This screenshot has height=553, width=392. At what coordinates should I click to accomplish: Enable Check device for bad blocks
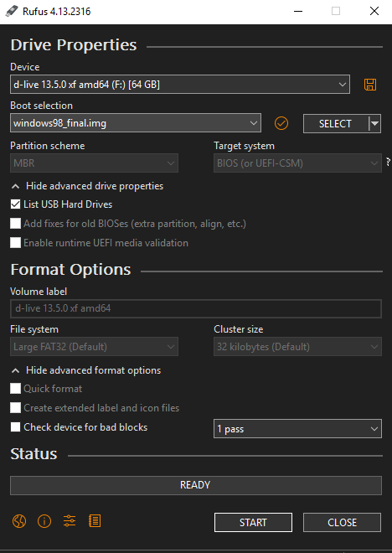(x=15, y=427)
